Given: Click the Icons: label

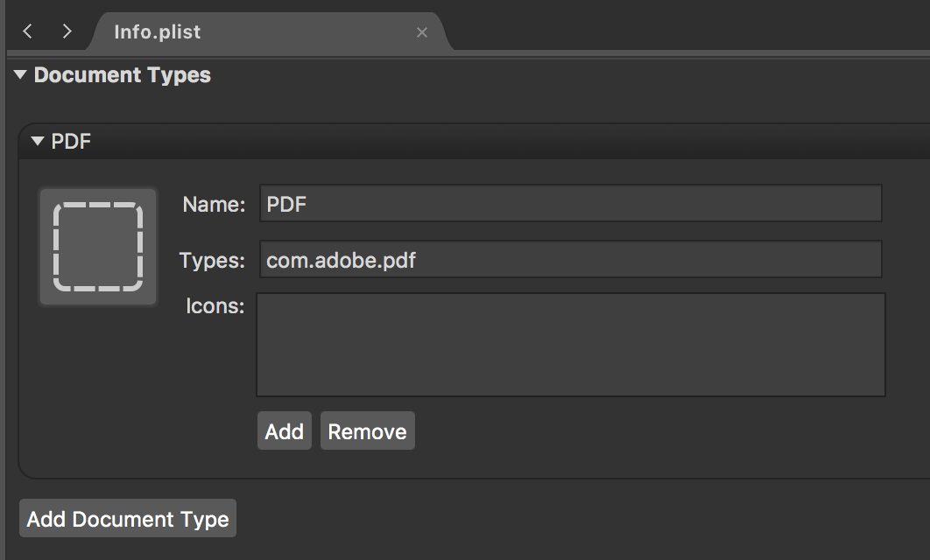Looking at the screenshot, I should click(x=215, y=306).
